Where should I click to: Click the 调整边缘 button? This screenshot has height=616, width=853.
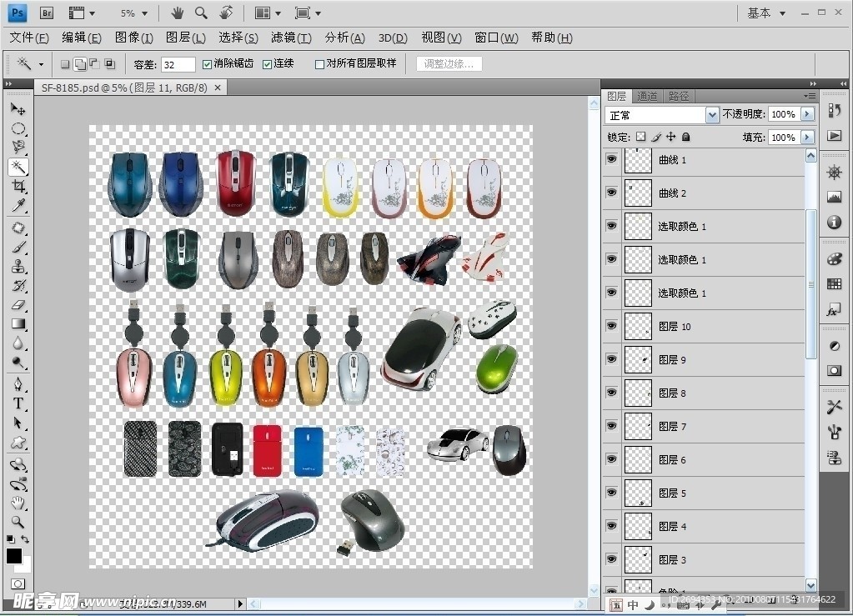click(449, 64)
